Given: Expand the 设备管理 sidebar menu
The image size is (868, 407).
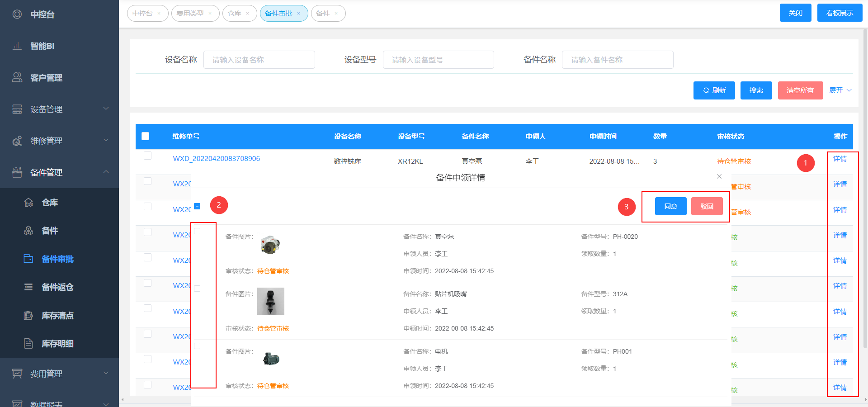Looking at the screenshot, I should tap(59, 109).
